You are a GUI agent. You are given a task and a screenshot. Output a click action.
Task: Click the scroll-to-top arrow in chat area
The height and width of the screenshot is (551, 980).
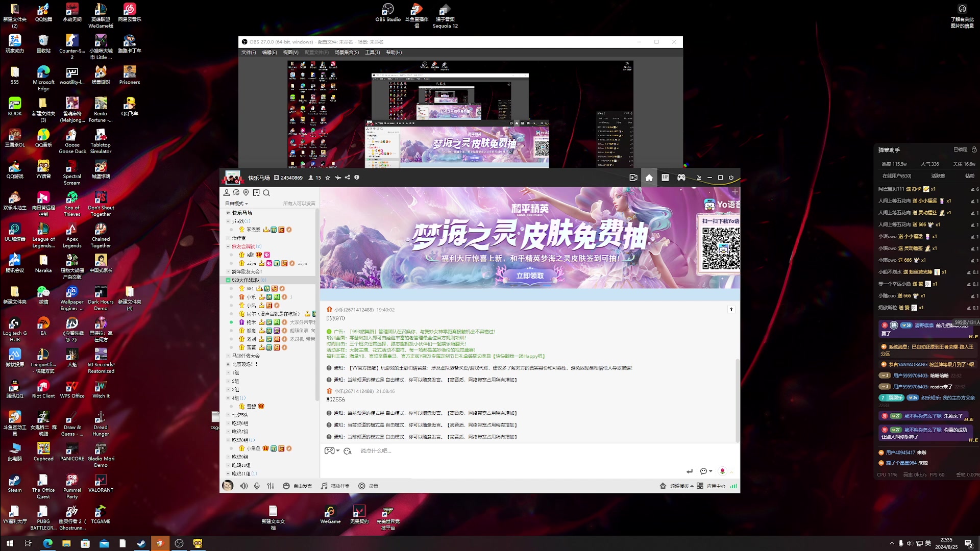[x=731, y=309]
